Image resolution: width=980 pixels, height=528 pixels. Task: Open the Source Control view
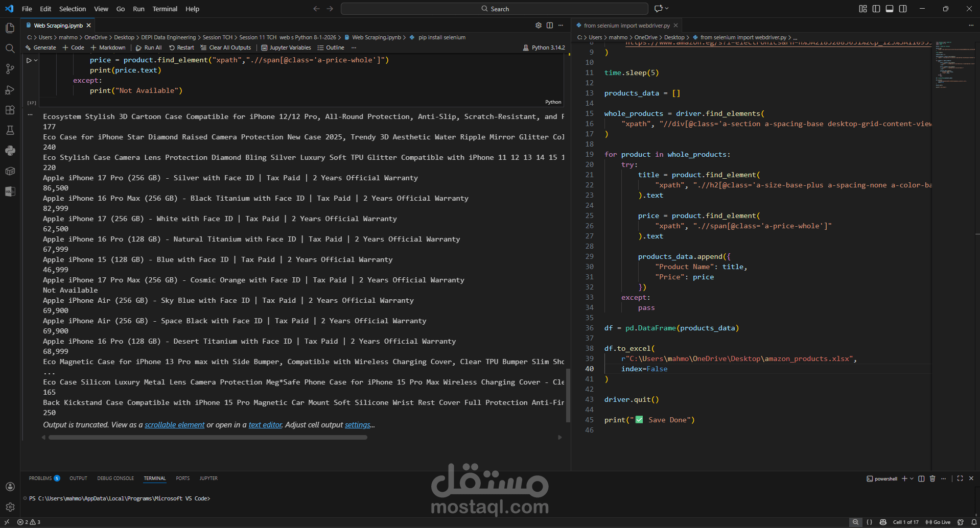(x=10, y=69)
